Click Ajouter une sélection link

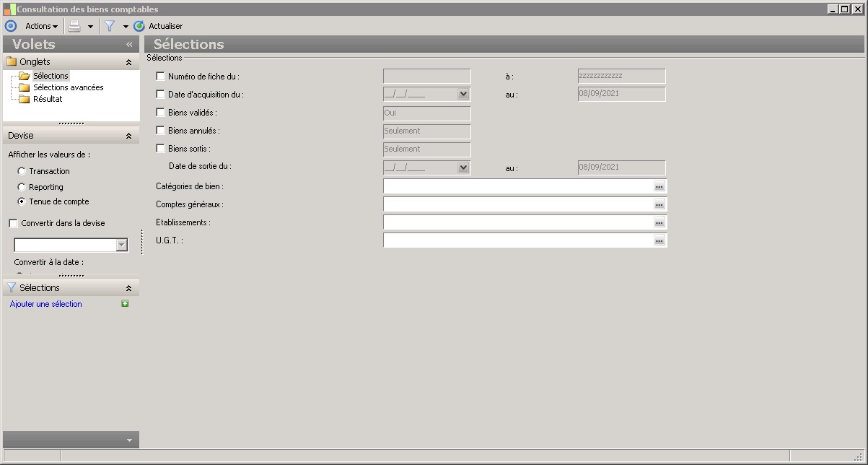[x=46, y=304]
